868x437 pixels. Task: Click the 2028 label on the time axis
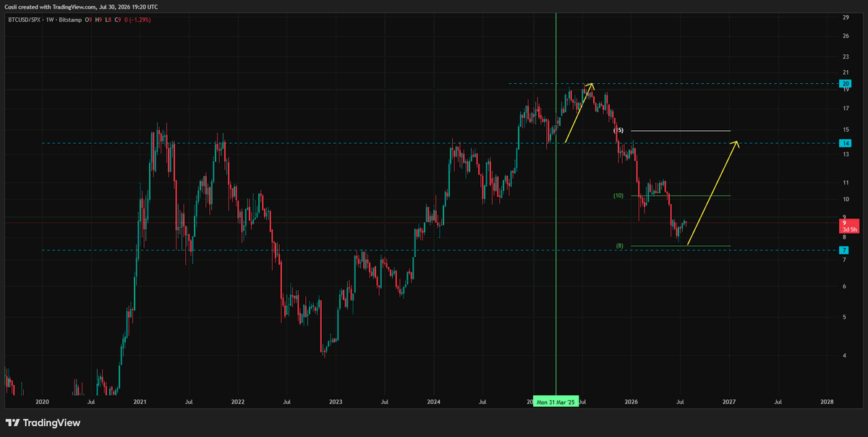(x=827, y=402)
